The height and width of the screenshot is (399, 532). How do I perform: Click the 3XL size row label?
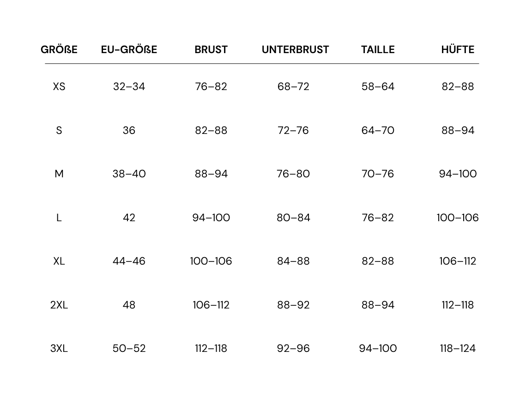[x=59, y=348]
